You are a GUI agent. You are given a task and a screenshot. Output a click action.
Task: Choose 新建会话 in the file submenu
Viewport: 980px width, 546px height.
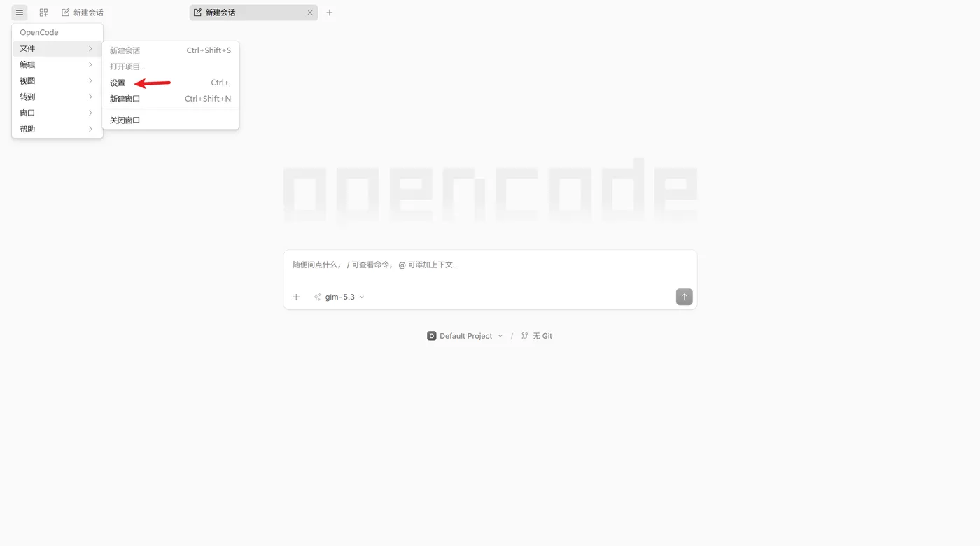pos(171,50)
